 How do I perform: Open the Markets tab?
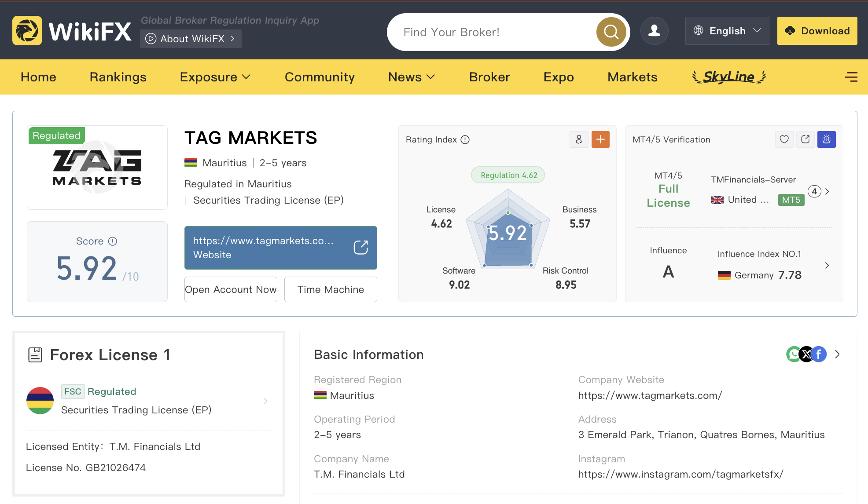pos(633,77)
